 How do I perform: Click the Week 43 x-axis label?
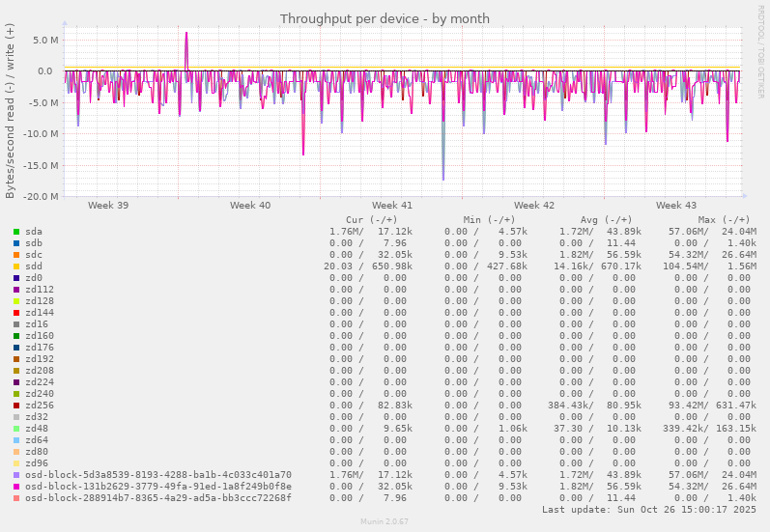(676, 206)
